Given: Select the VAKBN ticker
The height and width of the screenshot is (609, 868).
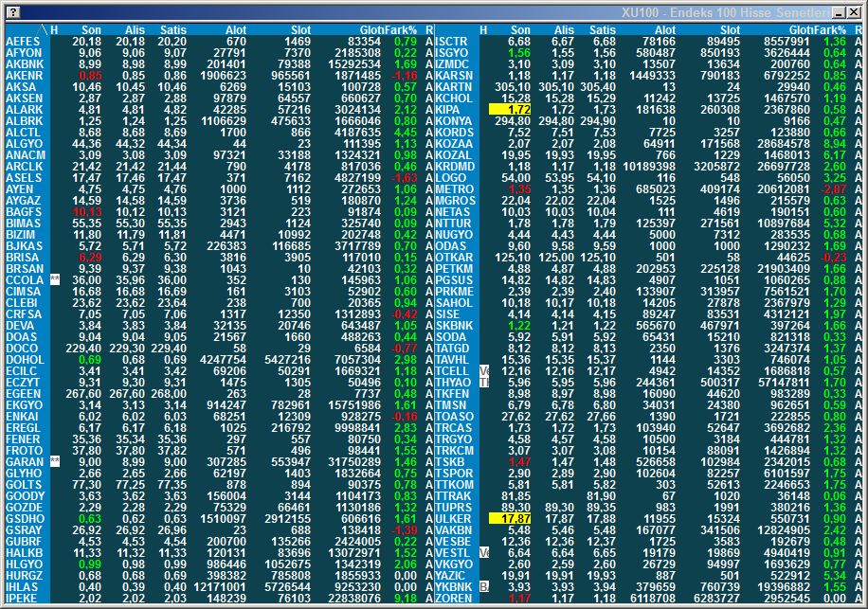Looking at the screenshot, I should pos(453,529).
